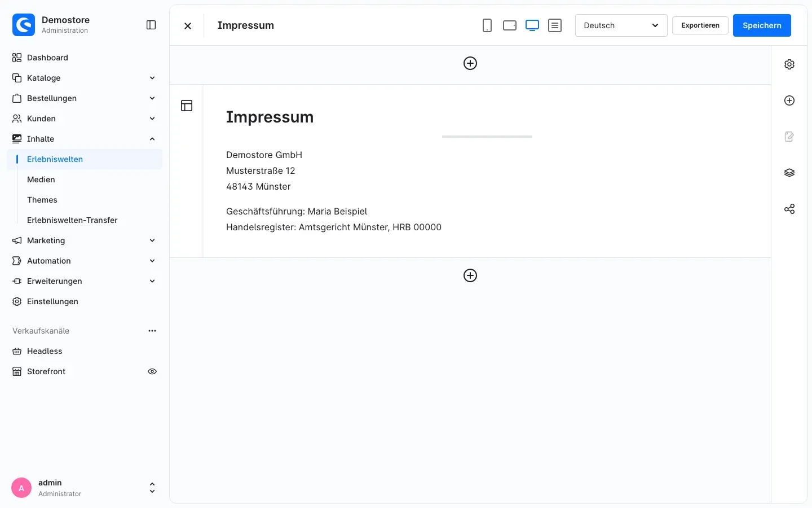This screenshot has height=508, width=812.
Task: Open the Deutsch language dropdown
Action: click(621, 25)
